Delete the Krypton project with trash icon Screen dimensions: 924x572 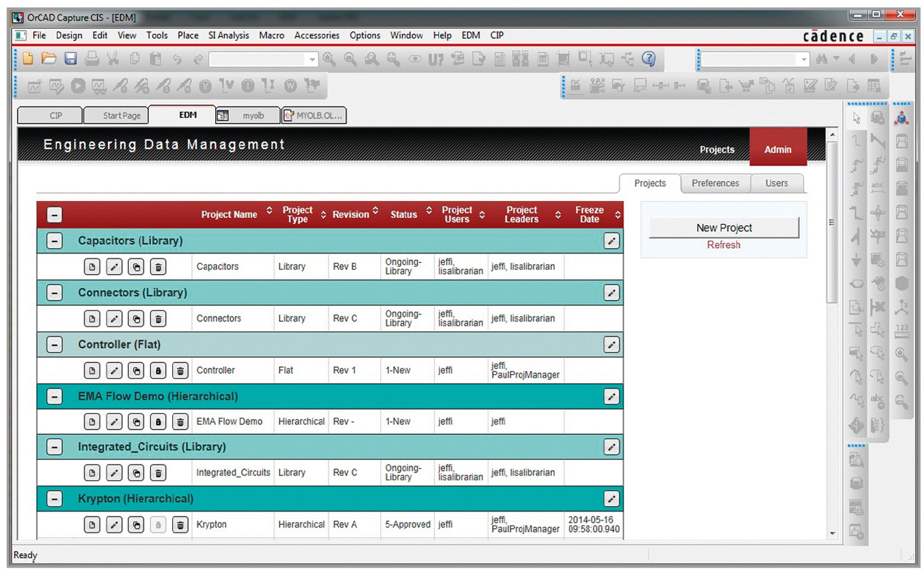click(x=180, y=524)
